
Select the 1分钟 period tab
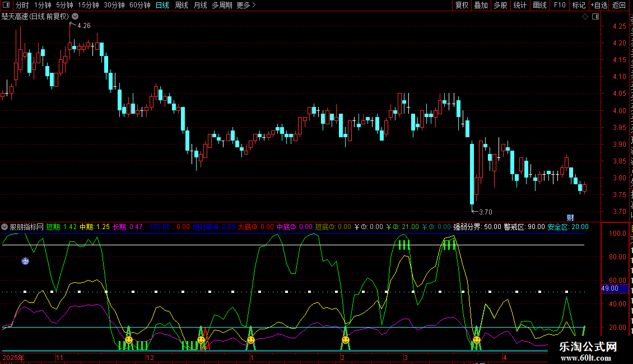(43, 5)
